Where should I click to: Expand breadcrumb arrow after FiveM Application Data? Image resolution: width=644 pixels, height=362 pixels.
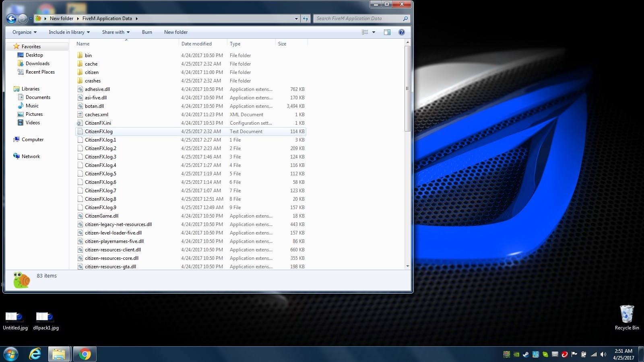(136, 19)
